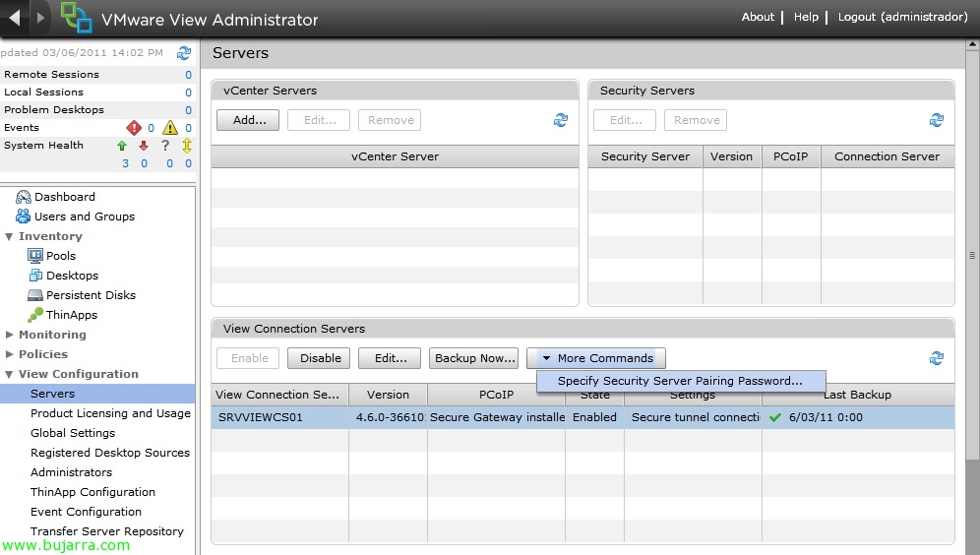Image resolution: width=980 pixels, height=555 pixels.
Task: Open Users and Groups
Action: tap(85, 216)
